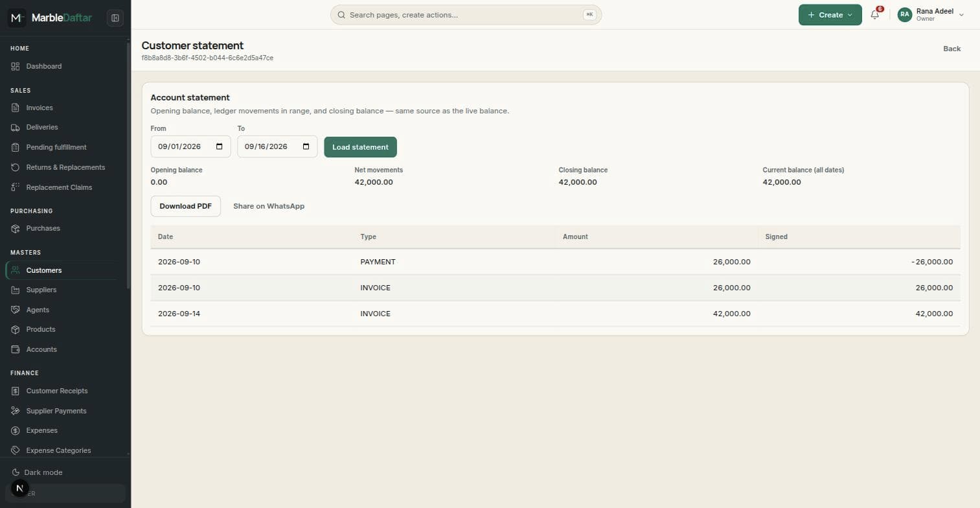Click Load statement button
The image size is (980, 508).
click(360, 147)
